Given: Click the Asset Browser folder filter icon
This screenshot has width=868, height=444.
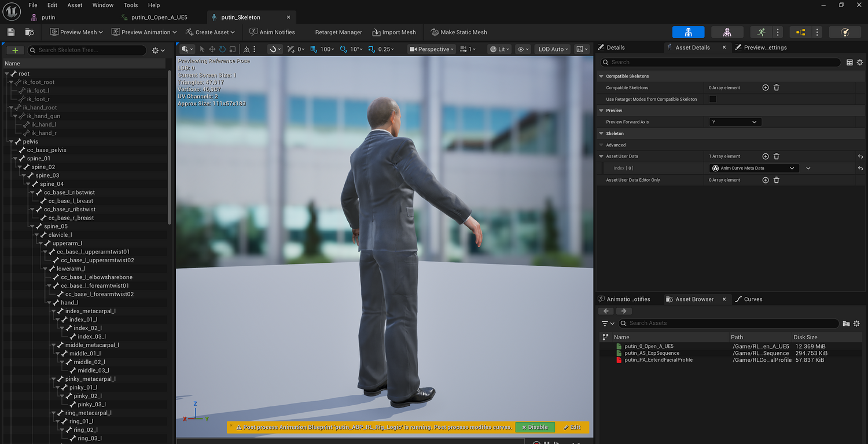Looking at the screenshot, I should tap(846, 324).
